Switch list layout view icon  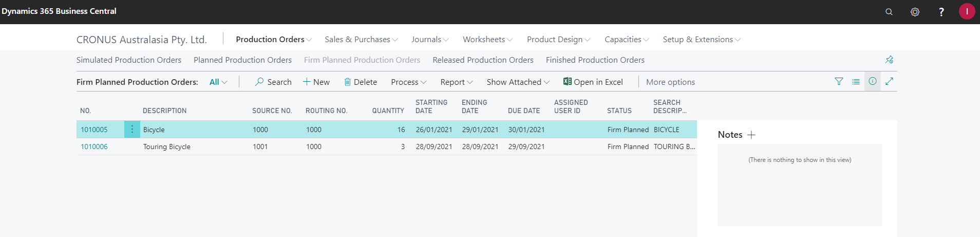pyautogui.click(x=856, y=81)
